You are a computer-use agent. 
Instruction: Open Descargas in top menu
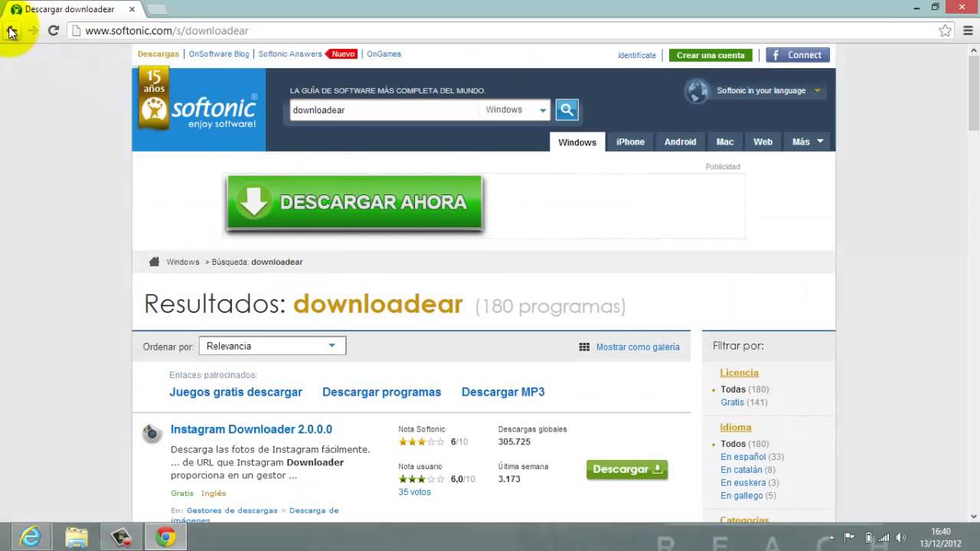pos(158,54)
